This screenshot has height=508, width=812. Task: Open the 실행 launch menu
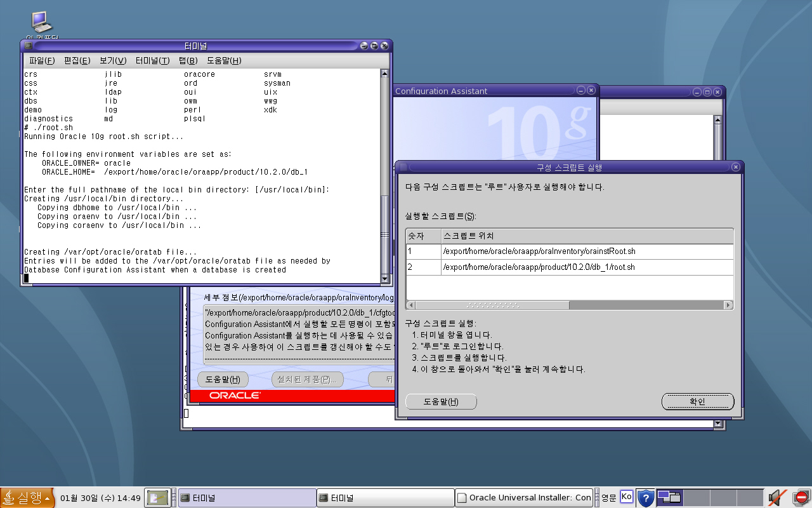coord(27,498)
